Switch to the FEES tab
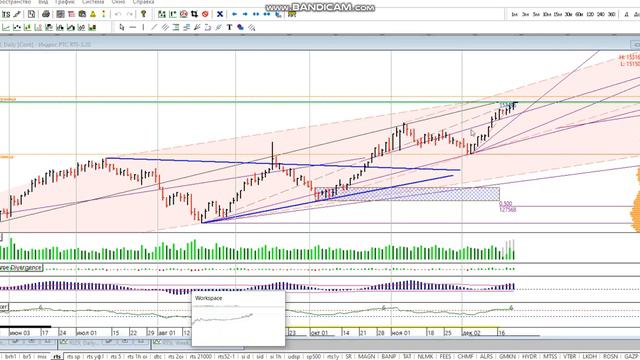This screenshot has height=360, width=640. [x=445, y=356]
